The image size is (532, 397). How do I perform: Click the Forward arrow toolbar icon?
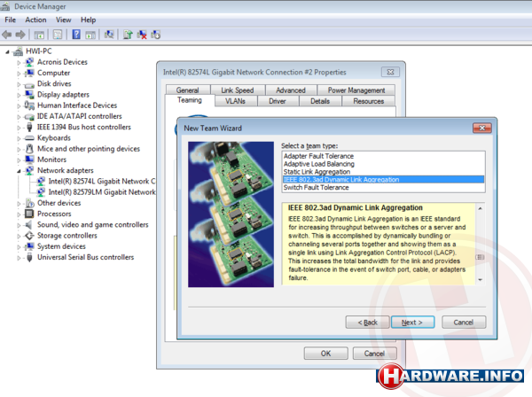tap(20, 35)
